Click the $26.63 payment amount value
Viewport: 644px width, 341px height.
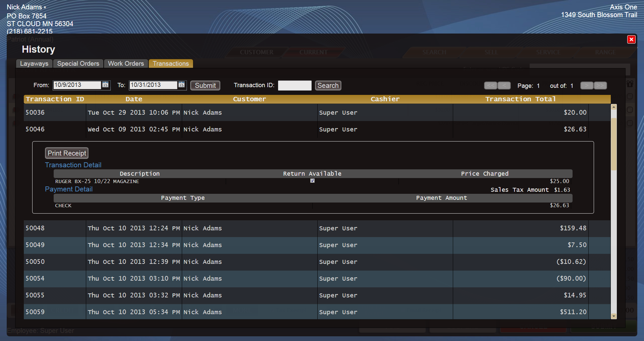559,205
